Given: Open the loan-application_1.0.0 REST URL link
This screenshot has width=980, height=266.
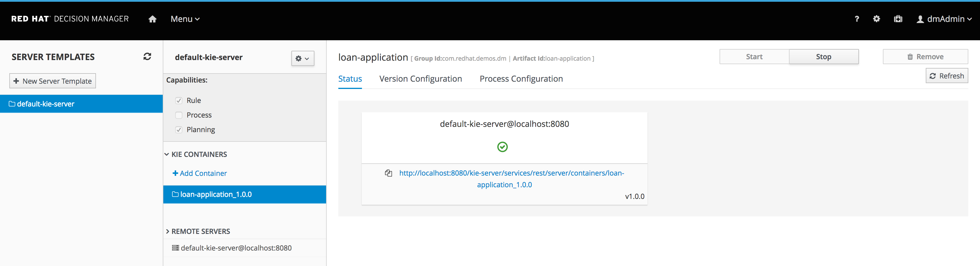Looking at the screenshot, I should coord(511,179).
